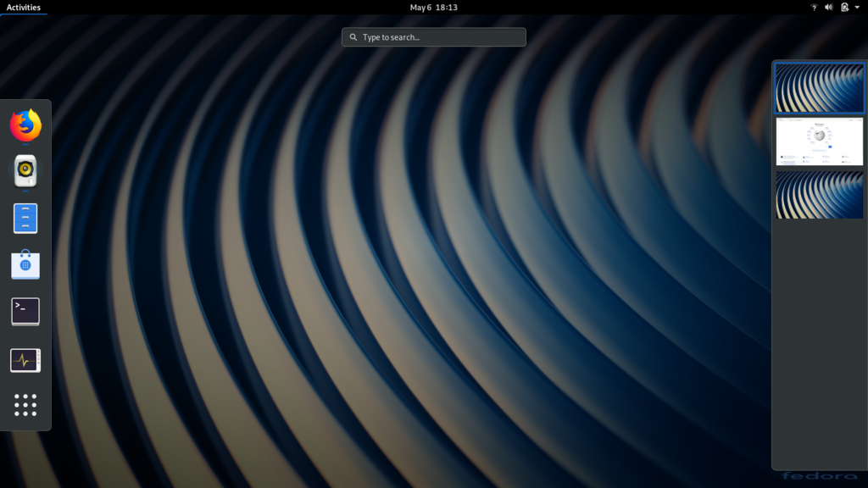Screen dimensions: 868x488
Task: Open the Files file manager
Action: [x=25, y=219]
